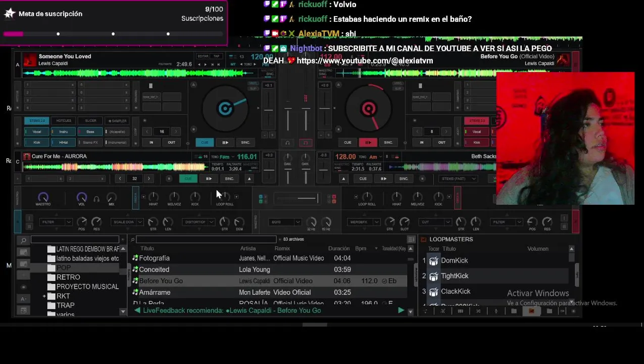
Task: Toggle deck A headphone cue icon
Action: [287, 143]
